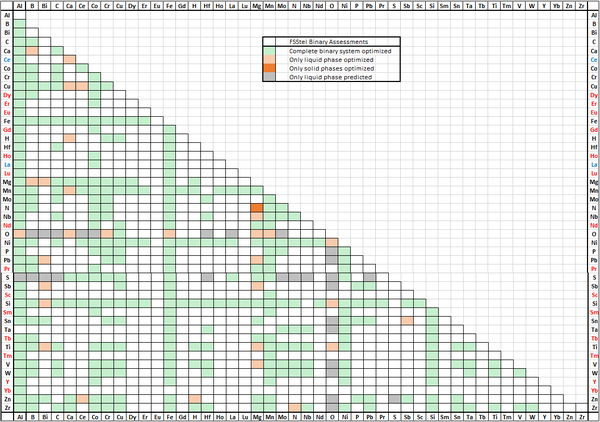Viewport: 600px width, 422px height.
Task: Select the orange cell at row Ce, column Ca
Action: (69, 59)
